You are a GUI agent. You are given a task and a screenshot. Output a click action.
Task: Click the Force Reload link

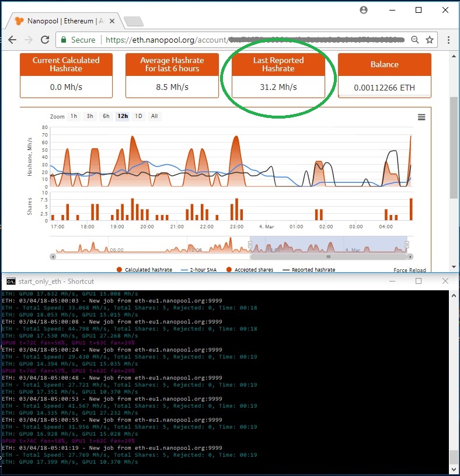[x=410, y=270]
